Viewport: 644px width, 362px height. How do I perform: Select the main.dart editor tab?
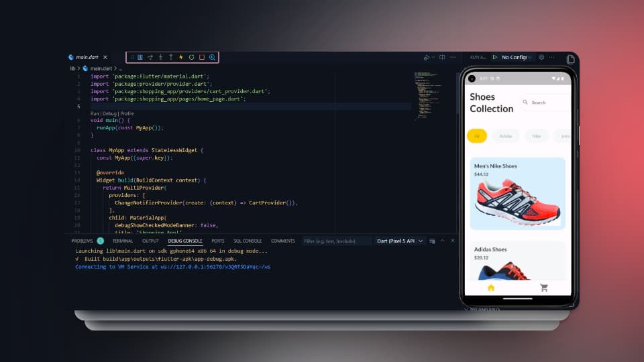87,58
